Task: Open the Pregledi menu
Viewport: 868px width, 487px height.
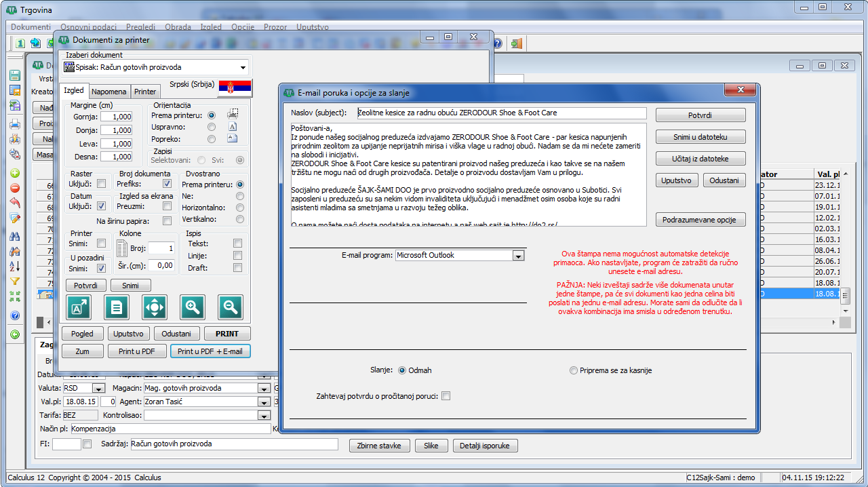Action: (x=140, y=27)
